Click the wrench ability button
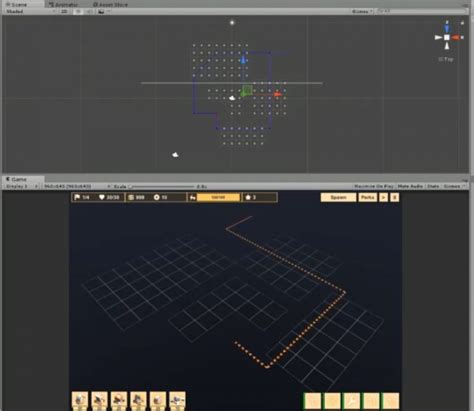 (x=352, y=401)
